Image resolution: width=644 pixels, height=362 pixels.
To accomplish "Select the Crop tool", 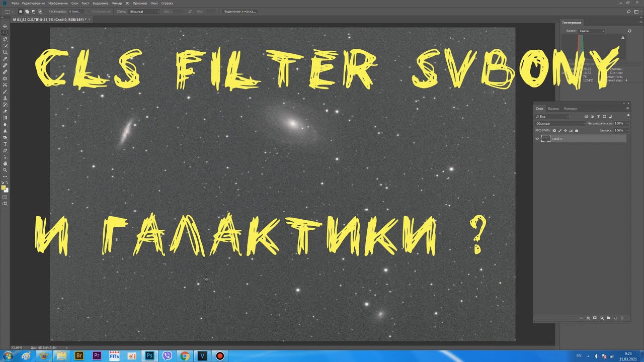I will [5, 52].
